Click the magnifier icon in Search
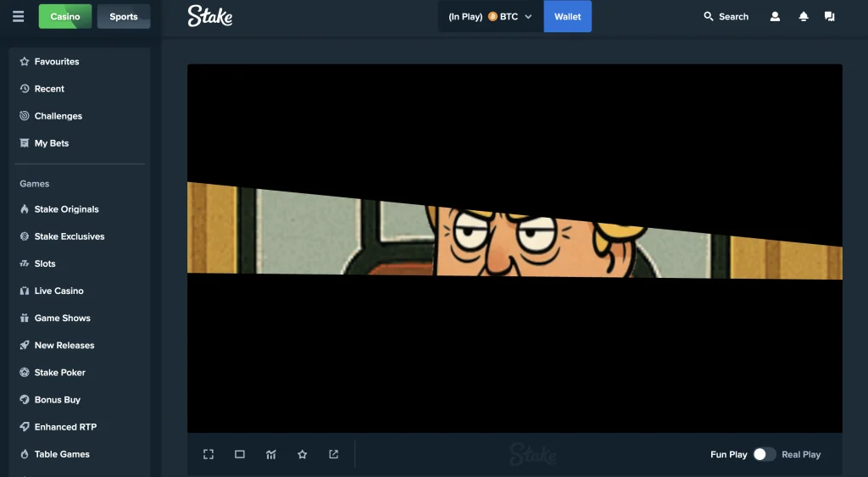The height and width of the screenshot is (477, 868). point(708,17)
